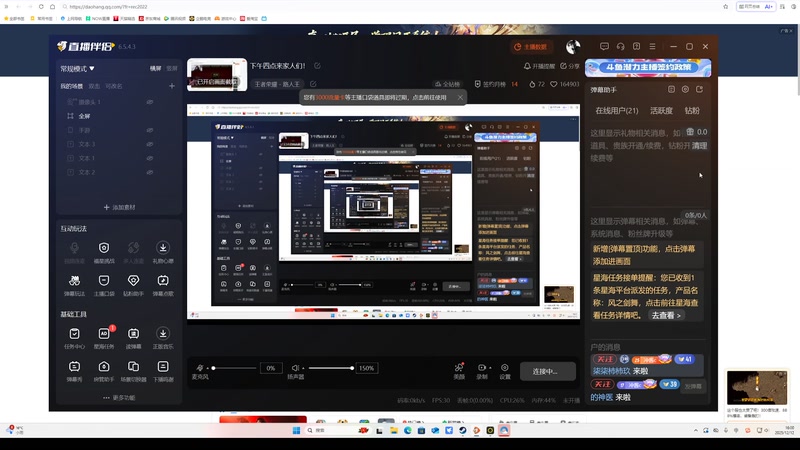Click the stream cover thumbnail
800x450 pixels.
pyautogui.click(x=217, y=74)
